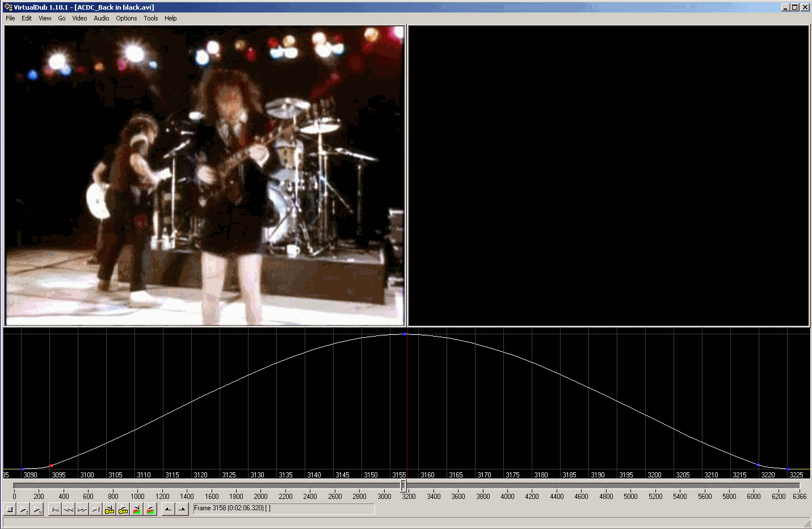Click the 6366 end label on the seek ruler
812x529 pixels.
click(x=800, y=496)
